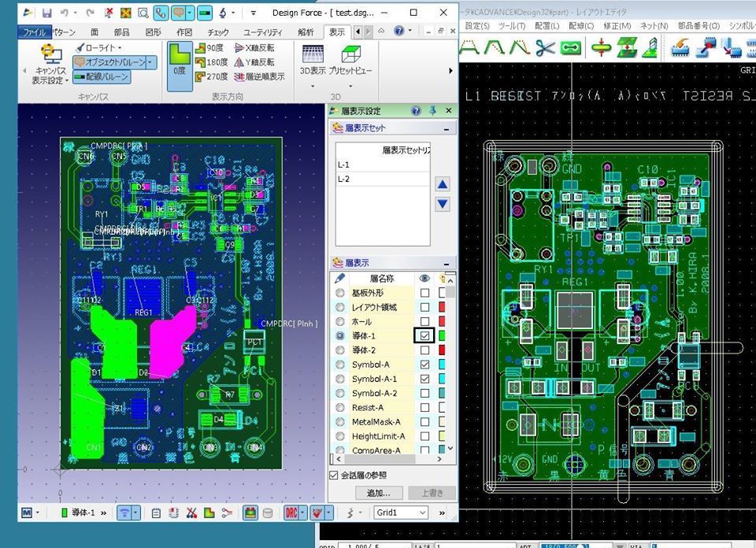Click the 追加... button
This screenshot has width=756, height=548.
[x=379, y=493]
